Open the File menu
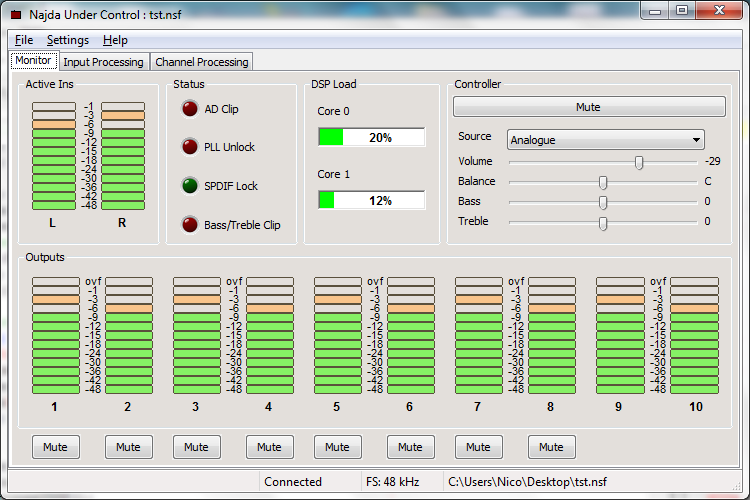Image resolution: width=750 pixels, height=500 pixels. pyautogui.click(x=24, y=40)
